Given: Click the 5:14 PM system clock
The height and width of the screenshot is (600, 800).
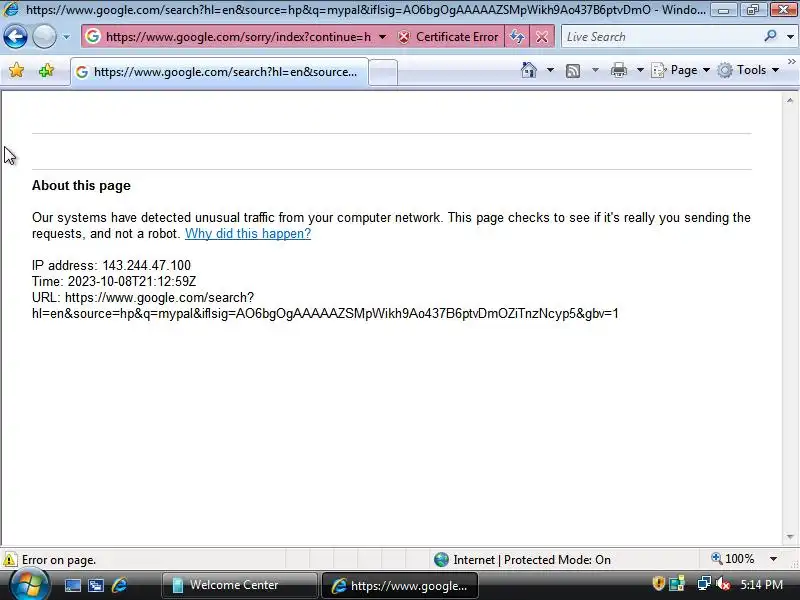Looking at the screenshot, I should (x=762, y=585).
